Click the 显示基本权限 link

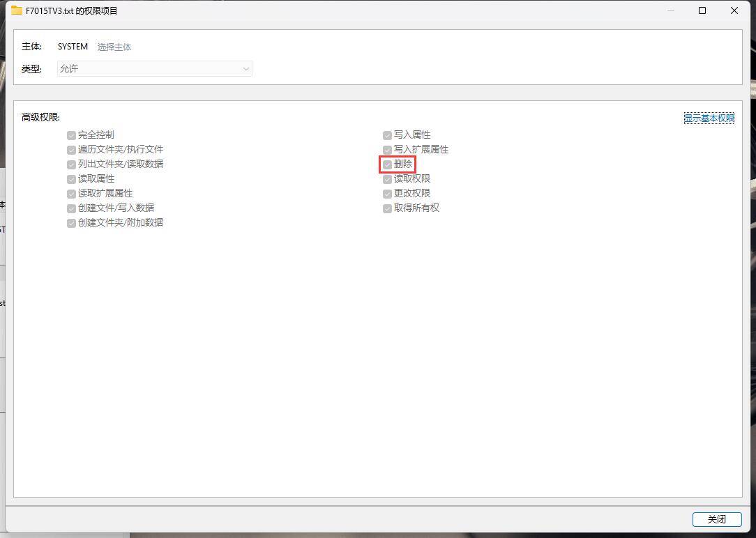pyautogui.click(x=709, y=118)
